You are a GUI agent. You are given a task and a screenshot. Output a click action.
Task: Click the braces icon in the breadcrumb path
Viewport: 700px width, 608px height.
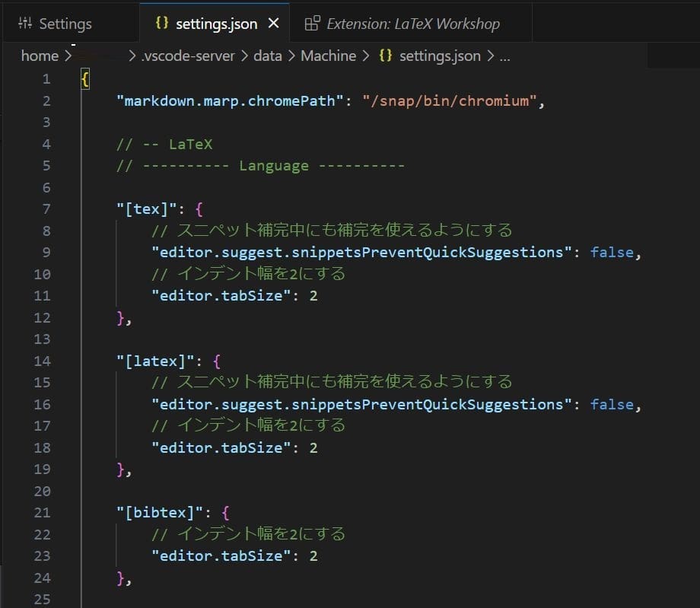[x=386, y=56]
